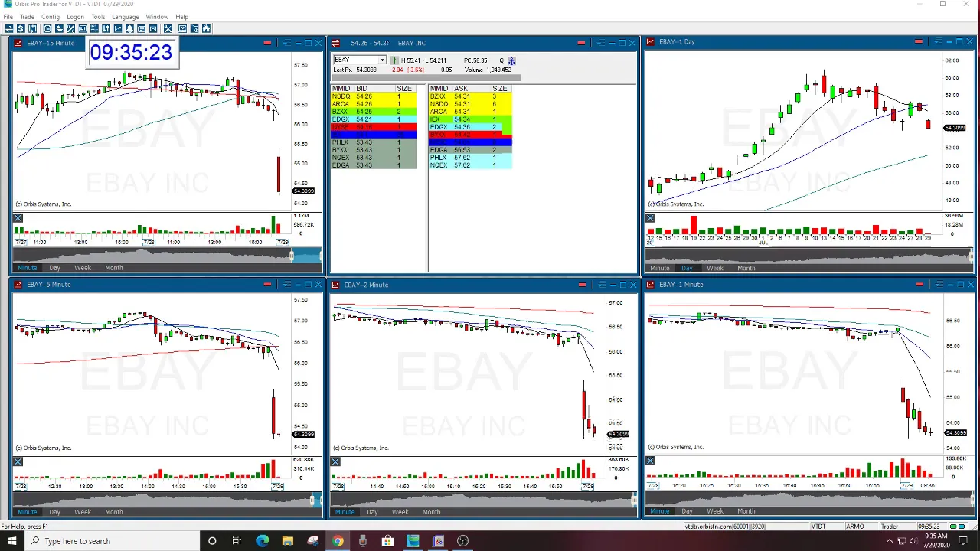Image resolution: width=980 pixels, height=551 pixels.
Task: Click the anchor icon in Level II window
Action: [x=511, y=60]
